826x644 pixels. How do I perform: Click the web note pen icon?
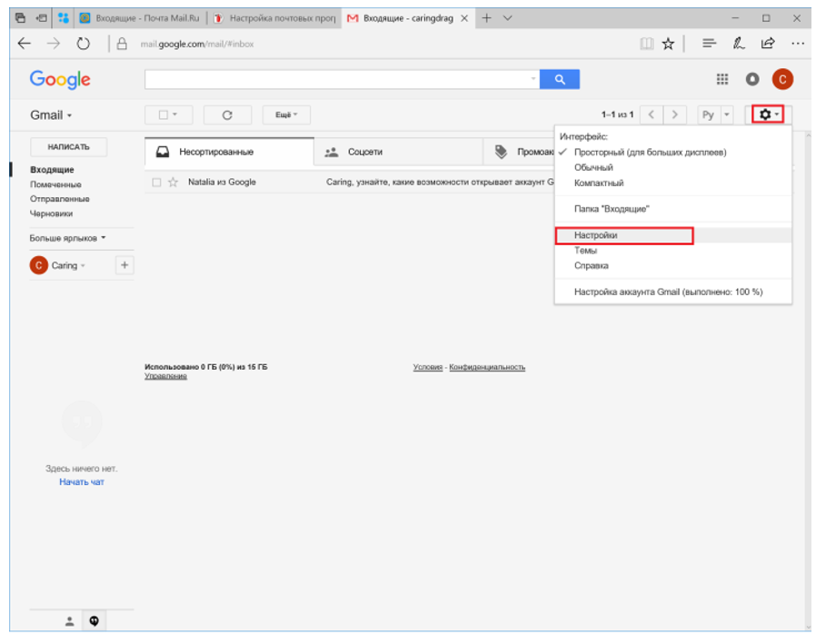[x=739, y=44]
